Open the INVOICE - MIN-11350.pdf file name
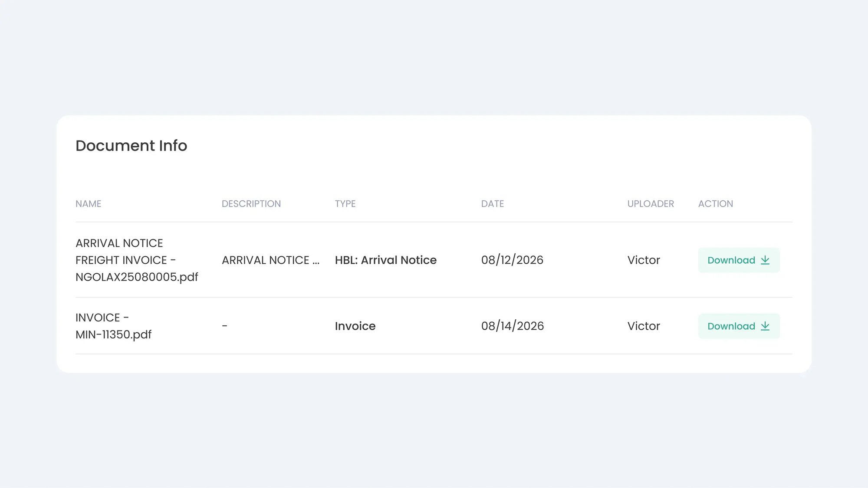This screenshot has height=488, width=868. click(x=113, y=326)
